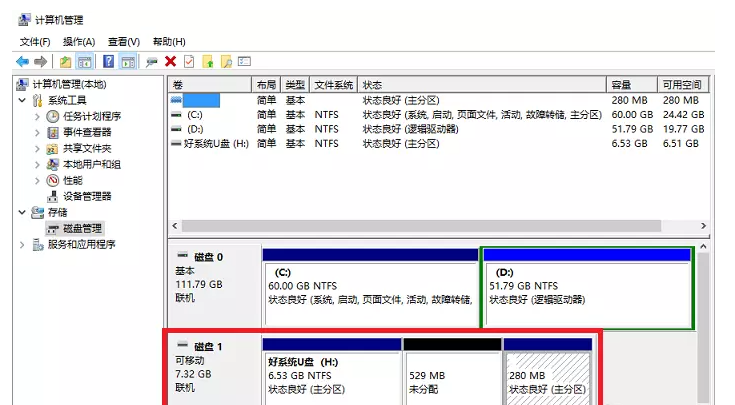Select 磁盘管理 tree item
Image resolution: width=735 pixels, height=405 pixels.
coord(82,229)
